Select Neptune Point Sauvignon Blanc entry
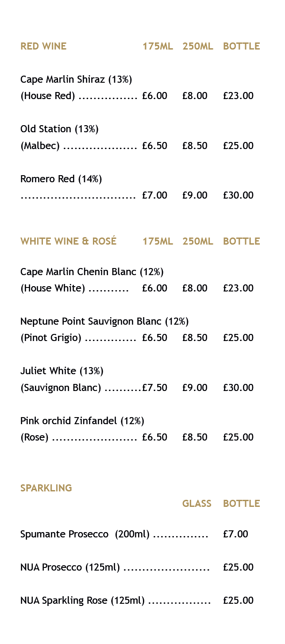The image size is (285, 644). (x=104, y=322)
